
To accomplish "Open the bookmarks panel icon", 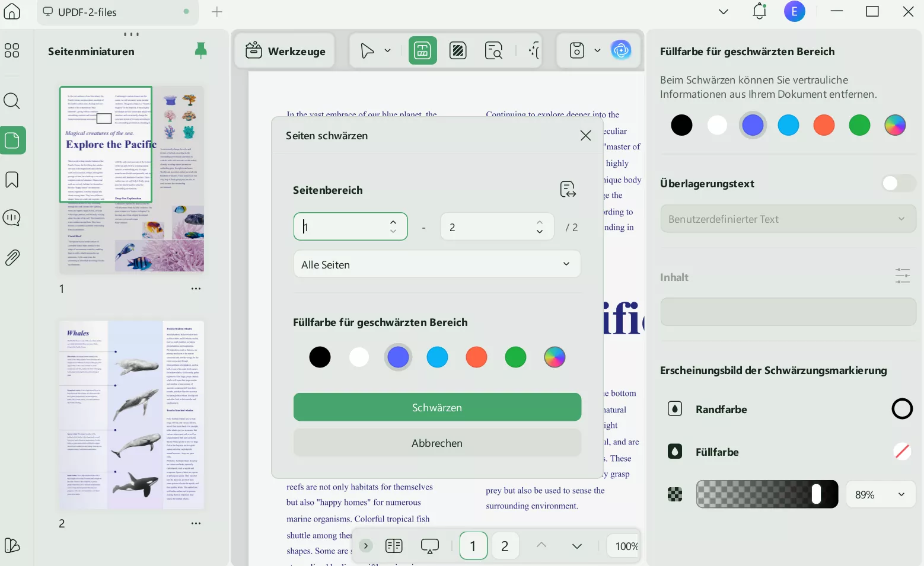I will click(x=12, y=180).
